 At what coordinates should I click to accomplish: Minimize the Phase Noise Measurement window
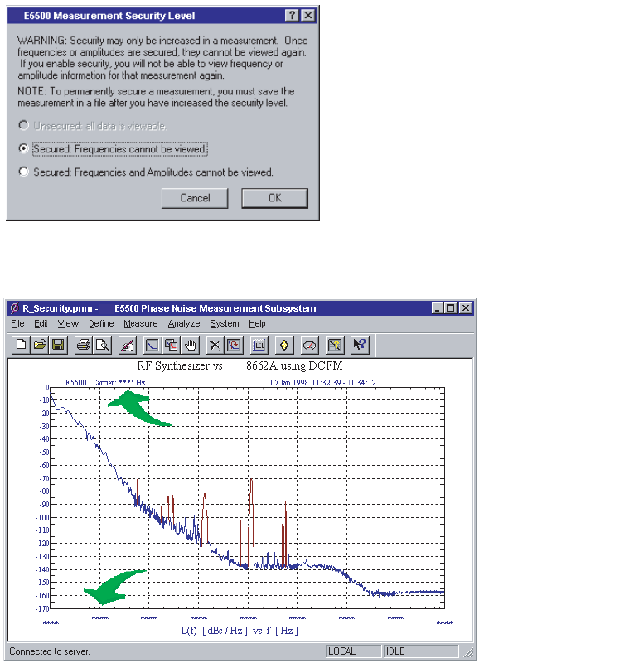coord(438,307)
